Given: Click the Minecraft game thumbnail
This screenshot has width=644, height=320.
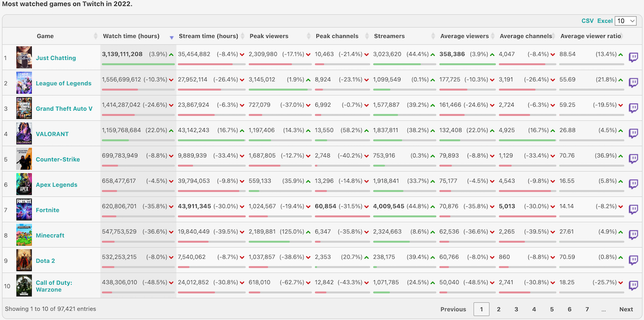Looking at the screenshot, I should pos(24,235).
